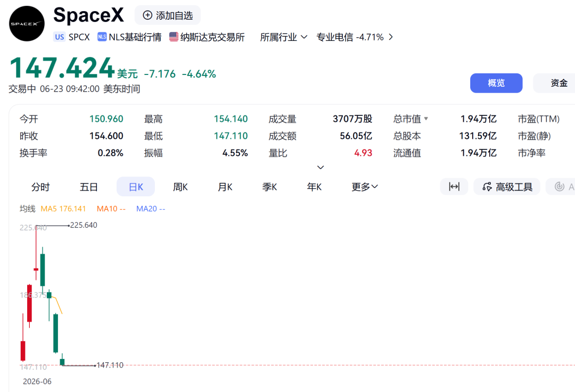Click trade time 06-23 09:42:00
The image size is (575, 392).
pyautogui.click(x=70, y=89)
